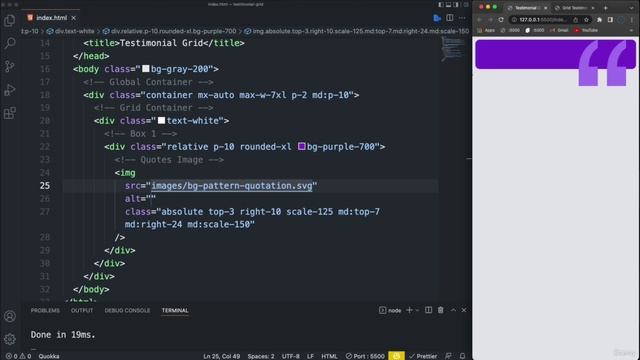Open the new terminal launch profile dropdown
640x360 pixels.
(417, 310)
